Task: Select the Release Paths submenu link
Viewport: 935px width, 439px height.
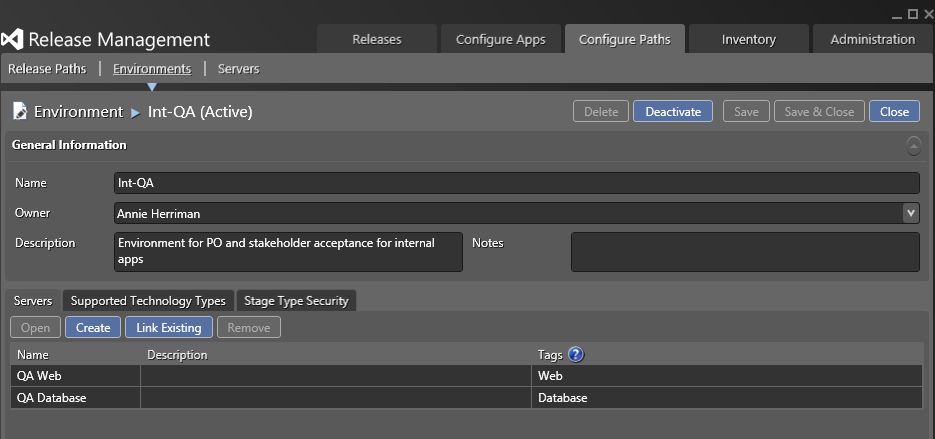Action: [x=46, y=69]
